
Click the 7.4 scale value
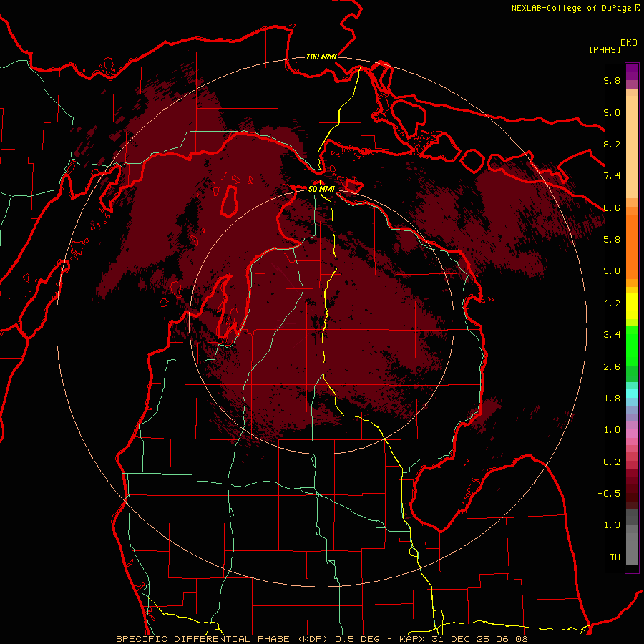point(612,176)
